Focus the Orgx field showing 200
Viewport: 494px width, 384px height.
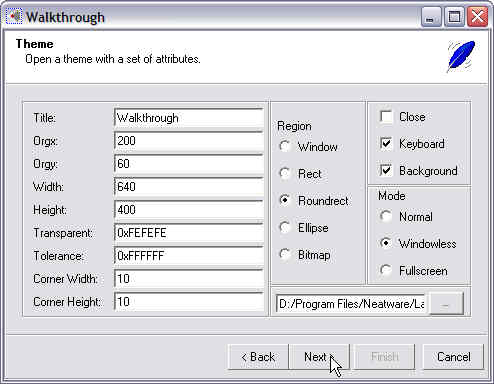(189, 141)
